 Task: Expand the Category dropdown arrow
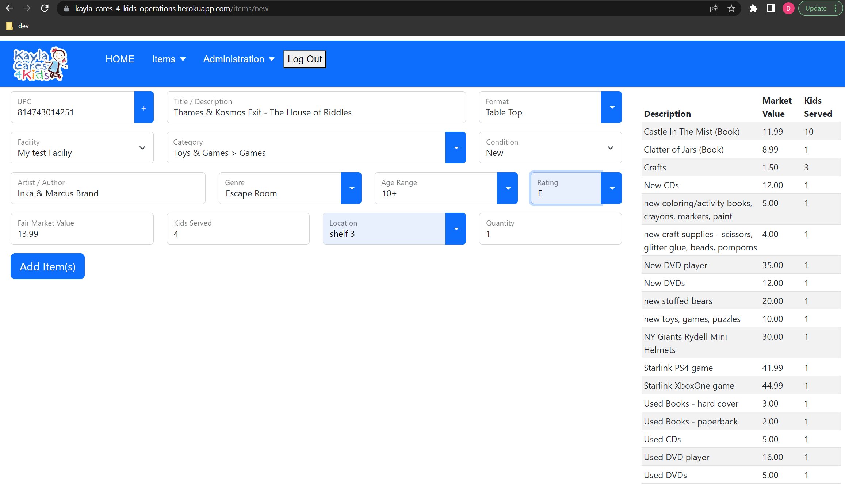[x=456, y=148]
